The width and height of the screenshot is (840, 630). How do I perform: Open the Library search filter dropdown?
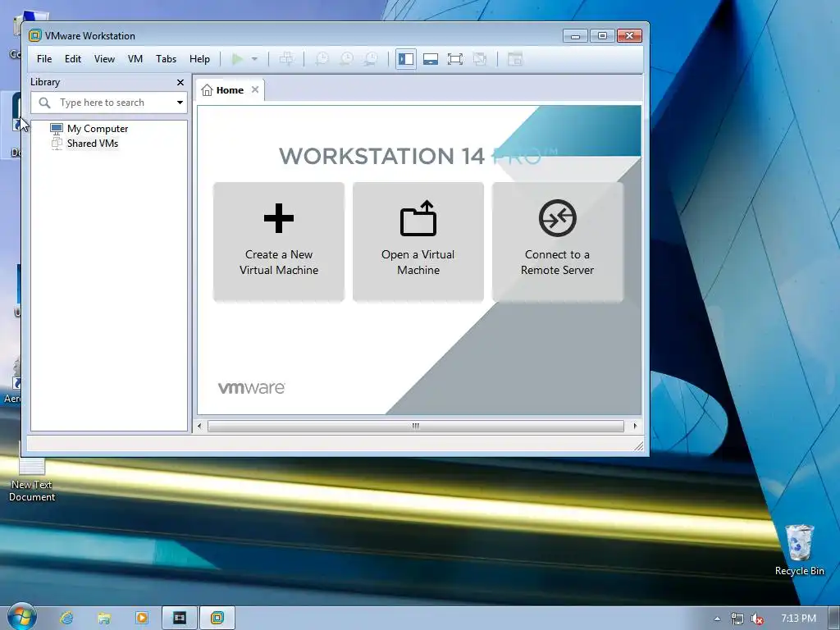click(180, 103)
